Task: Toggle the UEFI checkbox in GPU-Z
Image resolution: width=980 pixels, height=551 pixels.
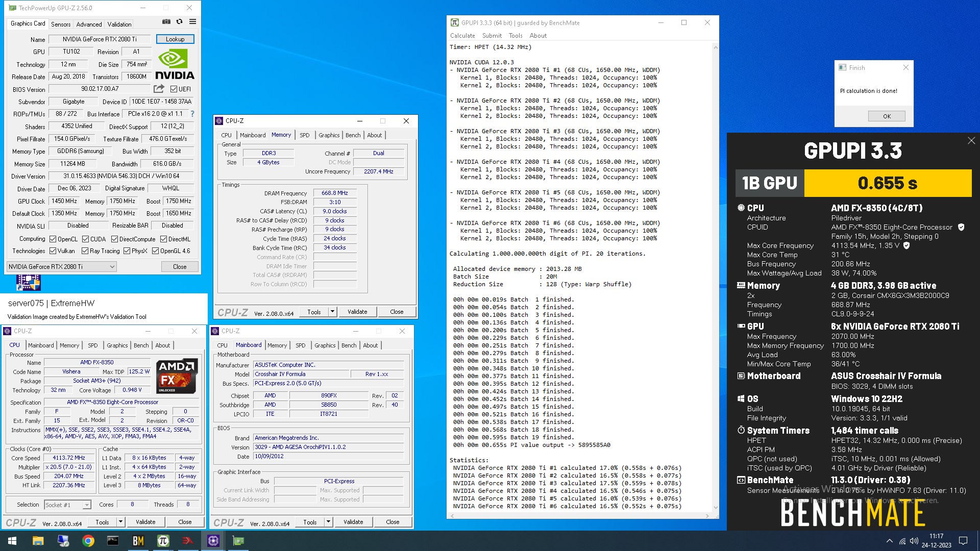Action: coord(174,89)
